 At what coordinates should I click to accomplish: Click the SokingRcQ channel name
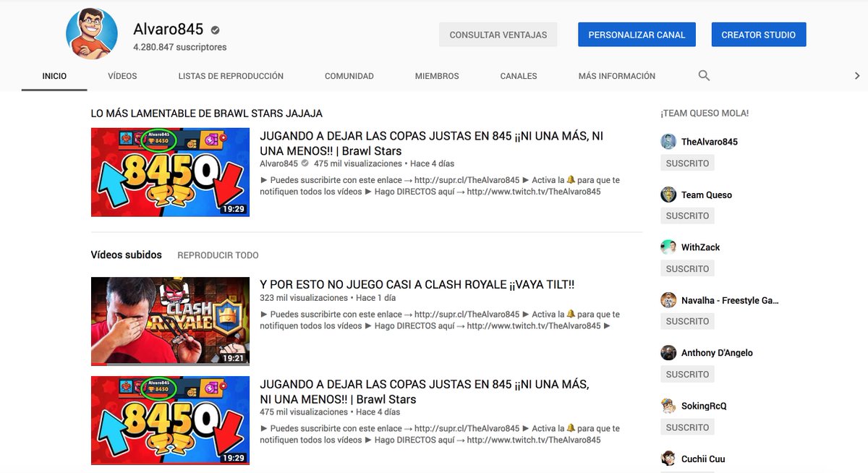(x=704, y=406)
